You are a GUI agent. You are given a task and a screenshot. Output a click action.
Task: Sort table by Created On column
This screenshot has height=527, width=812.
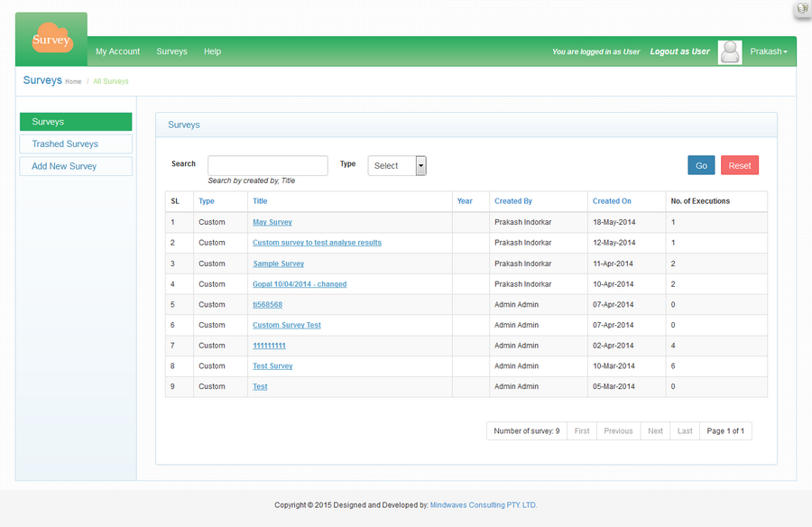coord(612,201)
